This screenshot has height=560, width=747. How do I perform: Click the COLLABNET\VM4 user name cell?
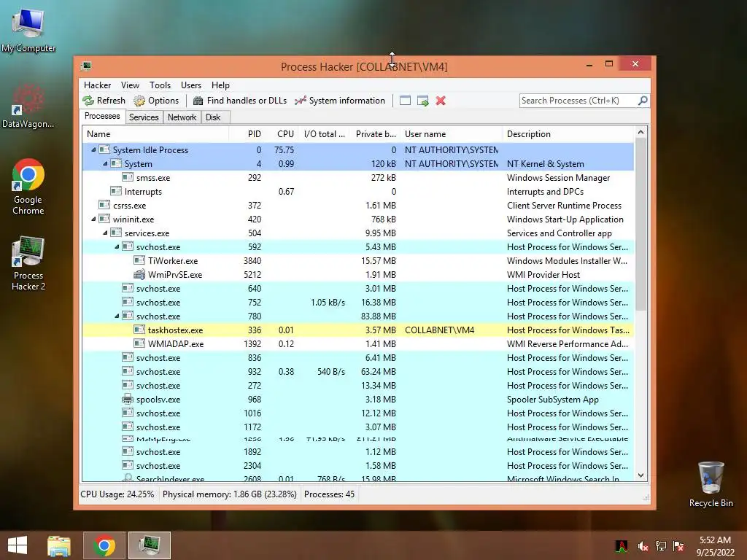click(x=440, y=330)
